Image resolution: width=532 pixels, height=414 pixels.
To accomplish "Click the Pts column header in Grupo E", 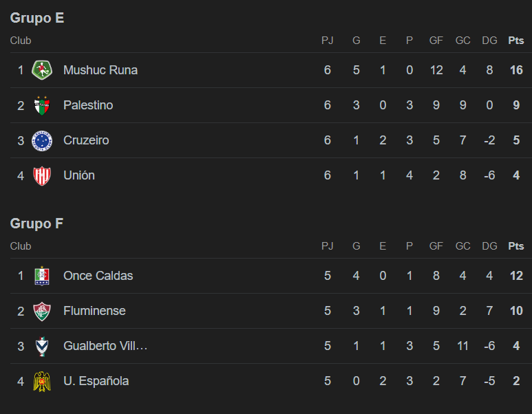I will 516,41.
